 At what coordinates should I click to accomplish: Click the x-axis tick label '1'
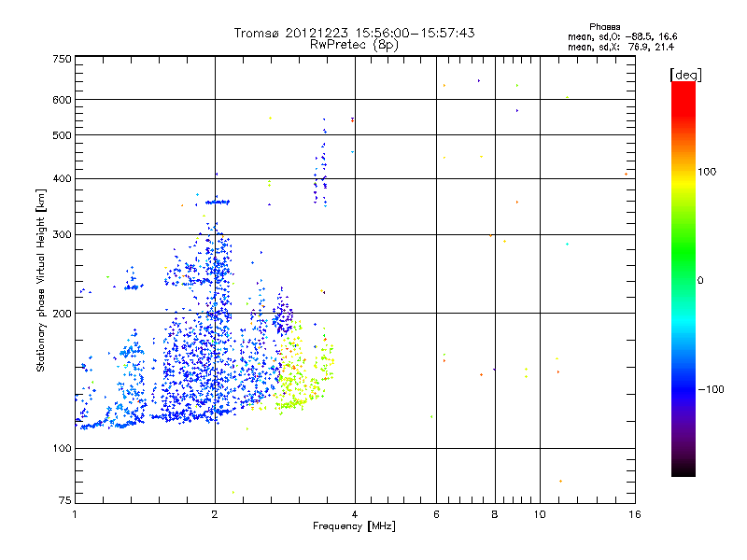75,514
